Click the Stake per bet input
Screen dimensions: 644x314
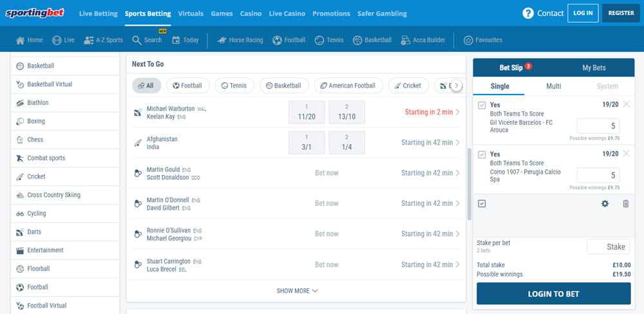[609, 246]
